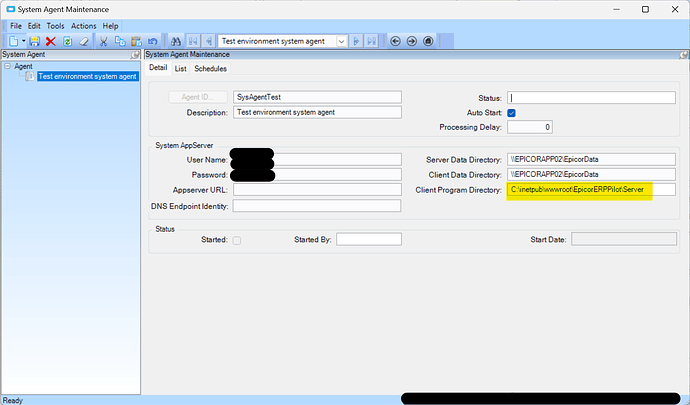Viewport: 690px width, 405px height.
Task: Click the Client Data Directory field
Action: pyautogui.click(x=591, y=174)
